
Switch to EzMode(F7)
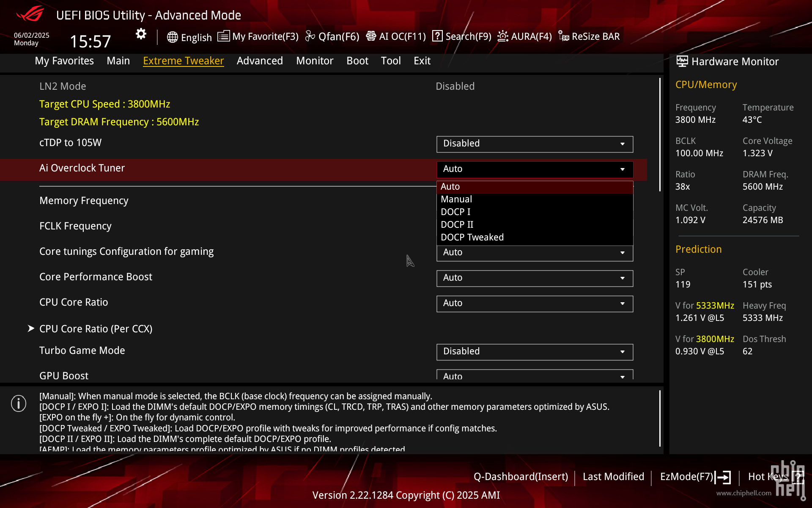tap(687, 477)
